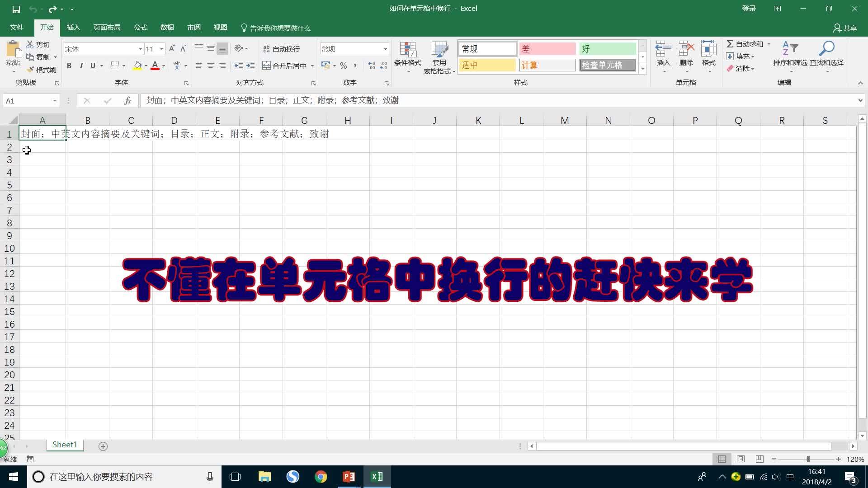Expand the formula bar with chevron
The width and height of the screenshot is (868, 488).
[x=860, y=101]
